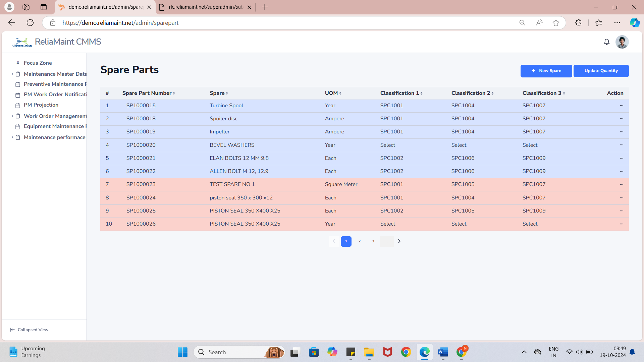
Task: Click the user profile avatar
Action: coord(622,42)
